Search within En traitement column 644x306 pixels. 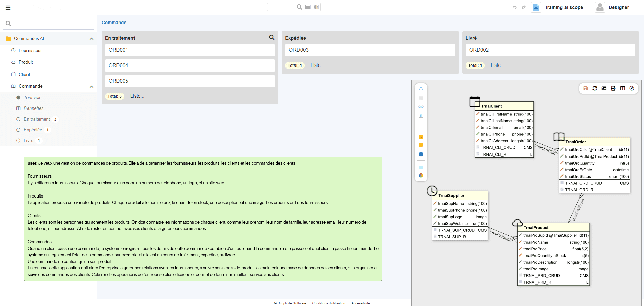click(x=272, y=37)
